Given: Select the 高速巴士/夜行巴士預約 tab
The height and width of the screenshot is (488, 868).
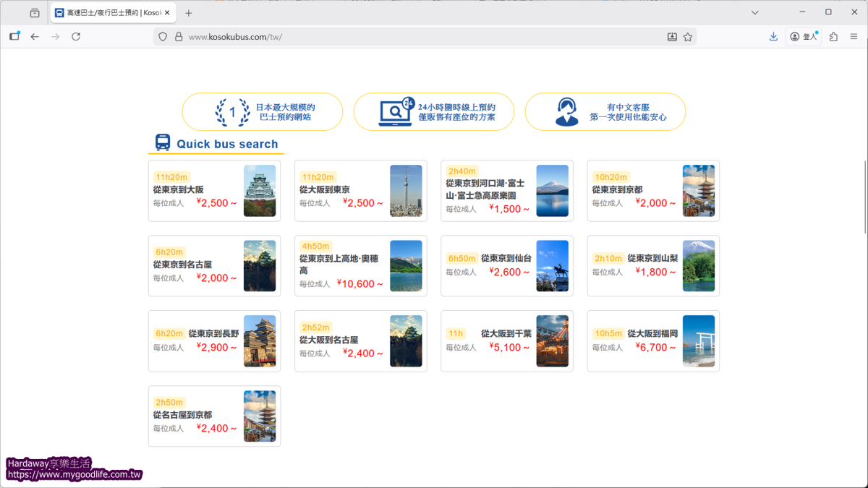Looking at the screenshot, I should [109, 13].
